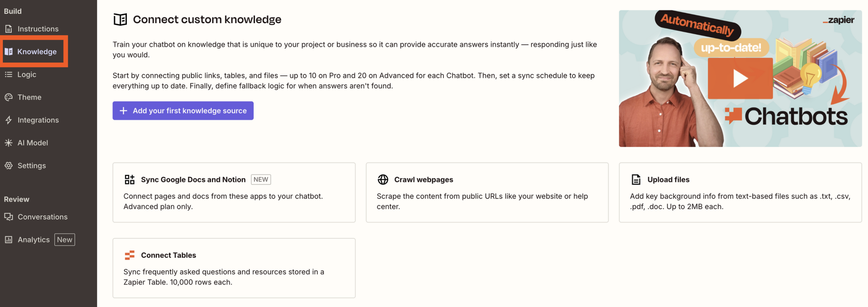Click the Theme palette icon
868x307 pixels.
[x=9, y=97]
